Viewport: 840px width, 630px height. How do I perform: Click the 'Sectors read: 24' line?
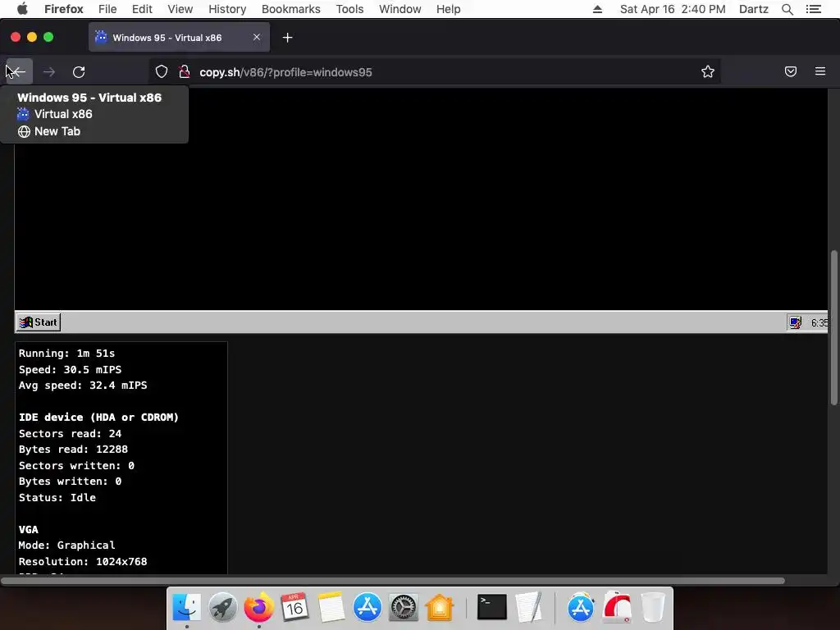pos(71,433)
